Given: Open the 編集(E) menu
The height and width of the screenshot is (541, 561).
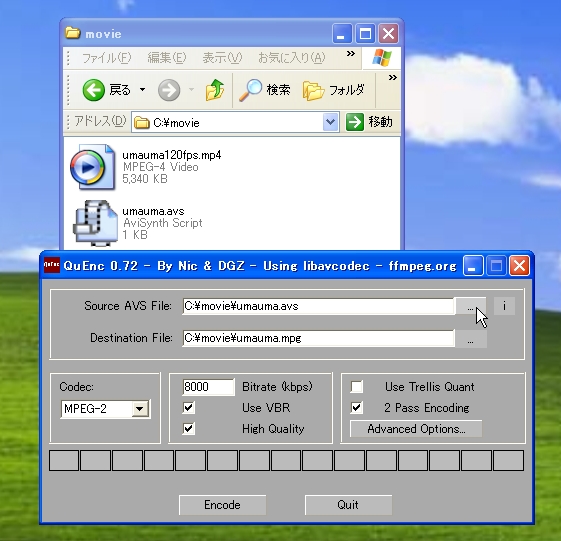Looking at the screenshot, I should [x=167, y=58].
